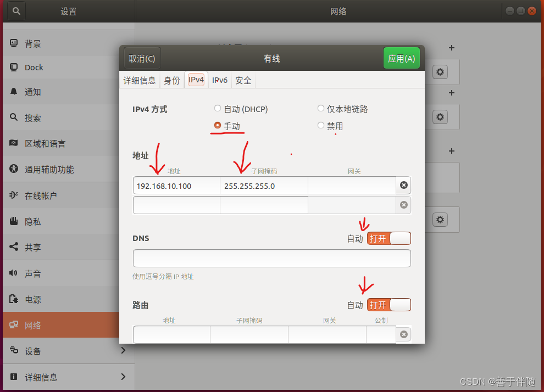The image size is (544, 392).
Task: Toggle the 路由 自动 switch
Action: pyautogui.click(x=389, y=305)
